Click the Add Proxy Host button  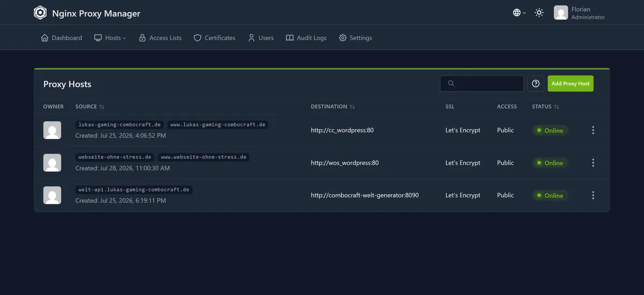[x=570, y=84]
